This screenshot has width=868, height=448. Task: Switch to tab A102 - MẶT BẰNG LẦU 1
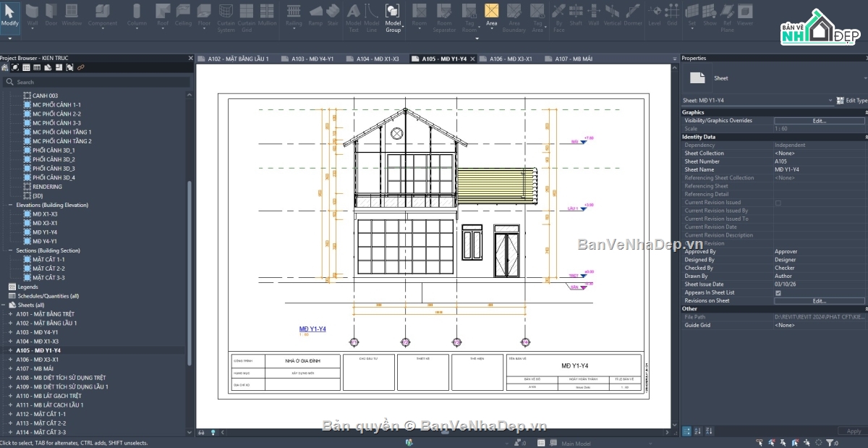pos(234,59)
